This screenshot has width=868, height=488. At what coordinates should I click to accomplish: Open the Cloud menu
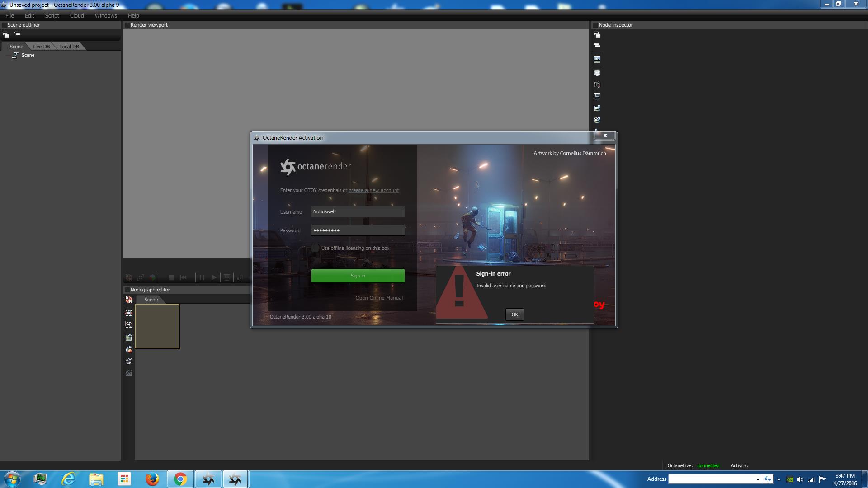[77, 15]
